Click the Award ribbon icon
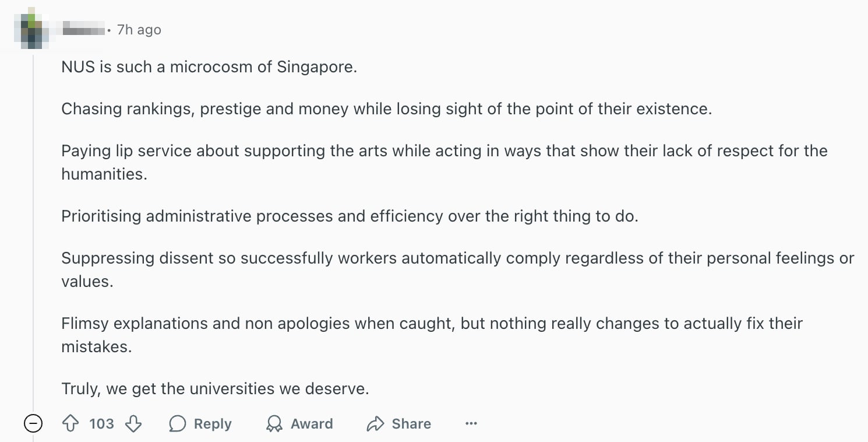 [274, 424]
